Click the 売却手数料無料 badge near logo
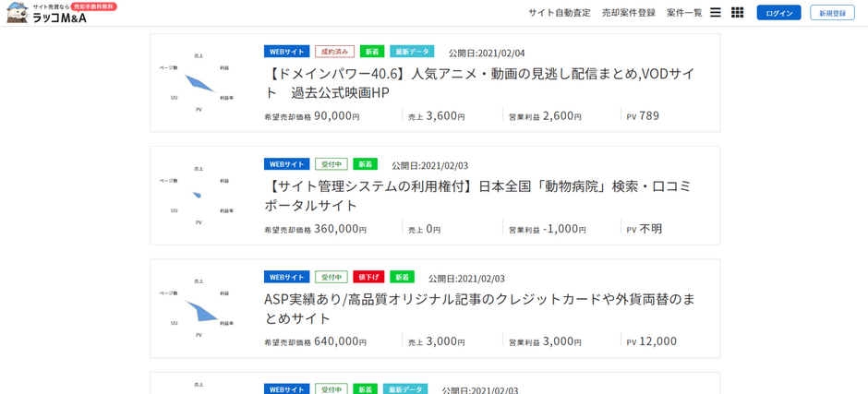The height and width of the screenshot is (394, 868). point(94,6)
